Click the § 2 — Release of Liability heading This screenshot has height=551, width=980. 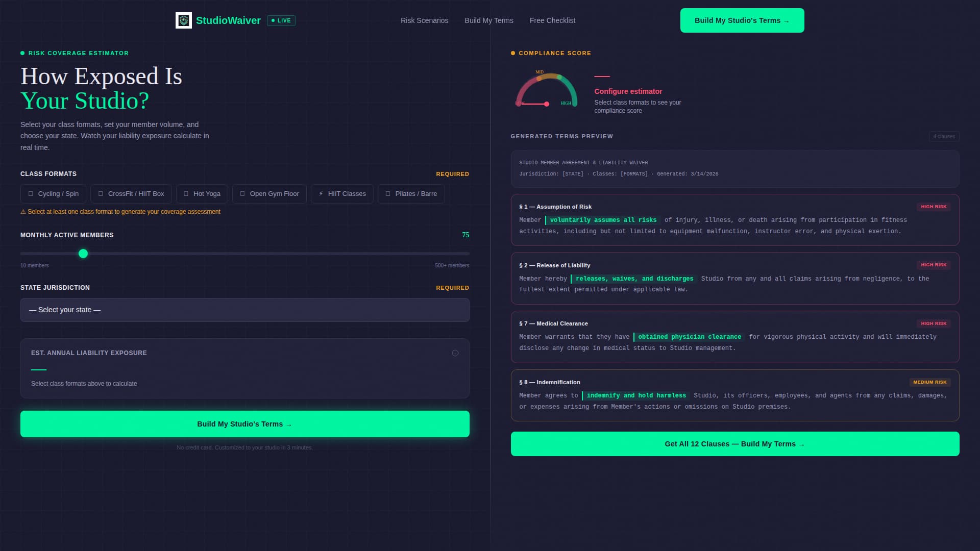click(555, 265)
